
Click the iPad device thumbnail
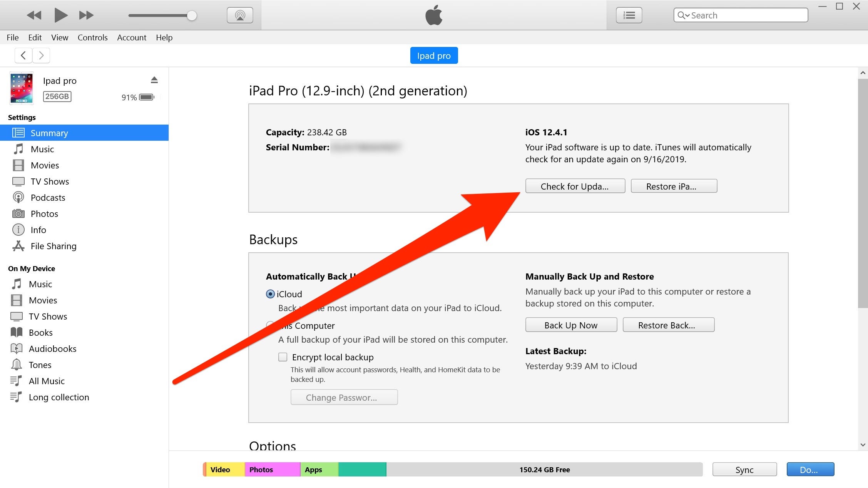click(x=22, y=88)
